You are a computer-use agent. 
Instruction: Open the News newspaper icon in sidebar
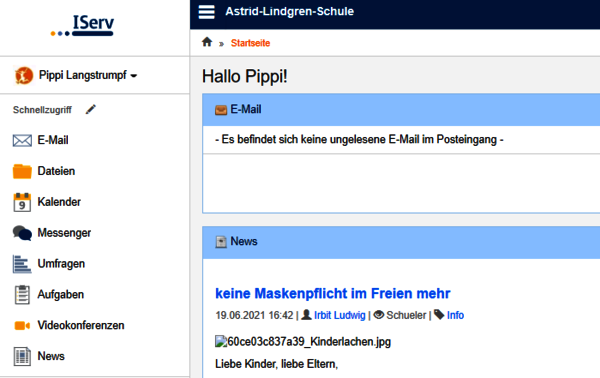pos(22,356)
